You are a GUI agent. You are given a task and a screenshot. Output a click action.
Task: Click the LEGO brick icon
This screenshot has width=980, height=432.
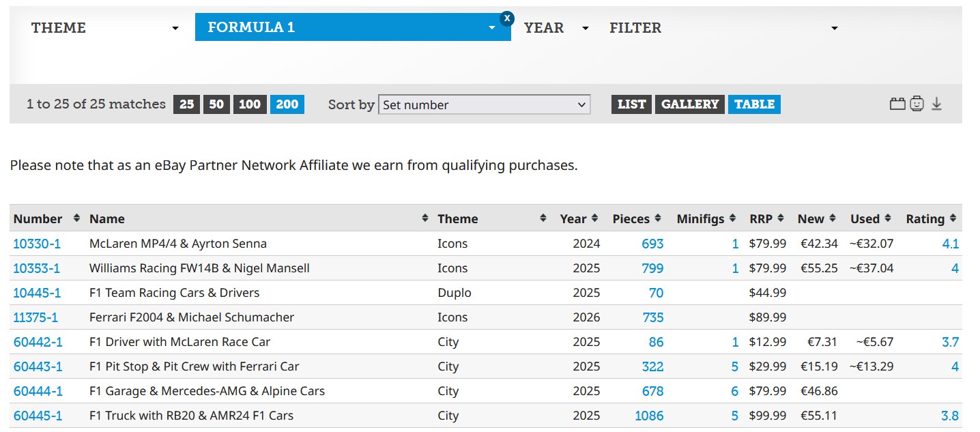click(897, 104)
